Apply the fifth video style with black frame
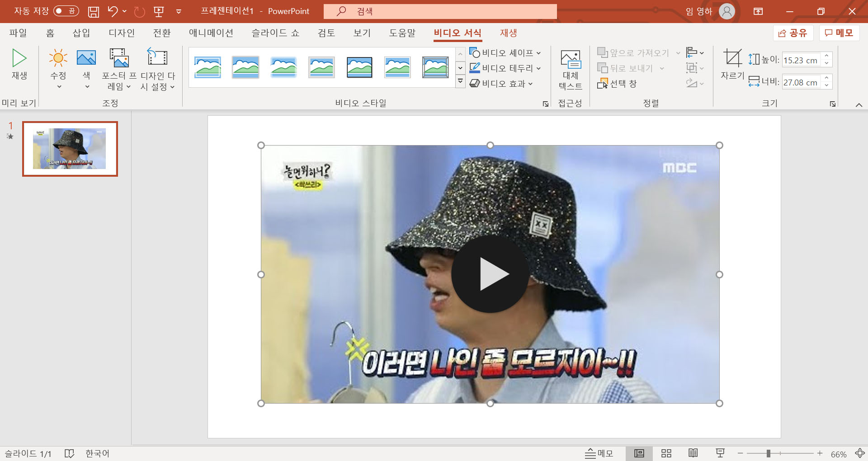Viewport: 868px width, 461px height. click(359, 67)
